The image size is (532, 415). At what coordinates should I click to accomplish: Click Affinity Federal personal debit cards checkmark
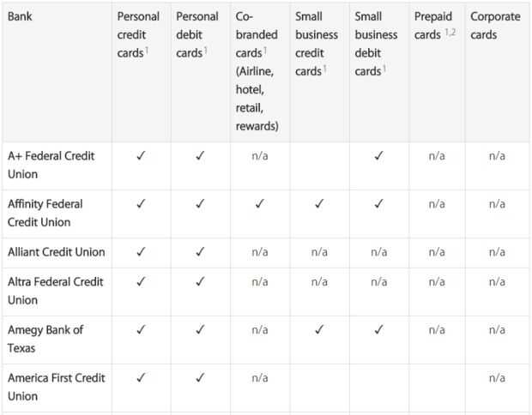[200, 204]
